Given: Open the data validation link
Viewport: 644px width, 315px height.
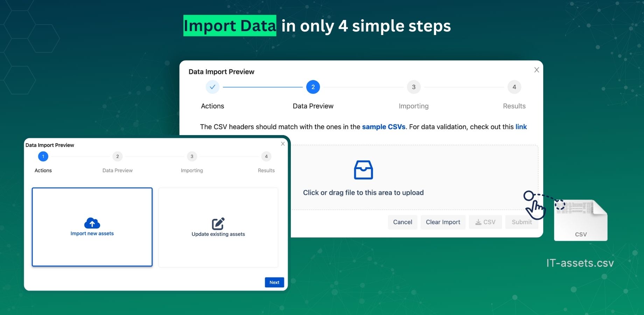Looking at the screenshot, I should (x=521, y=127).
